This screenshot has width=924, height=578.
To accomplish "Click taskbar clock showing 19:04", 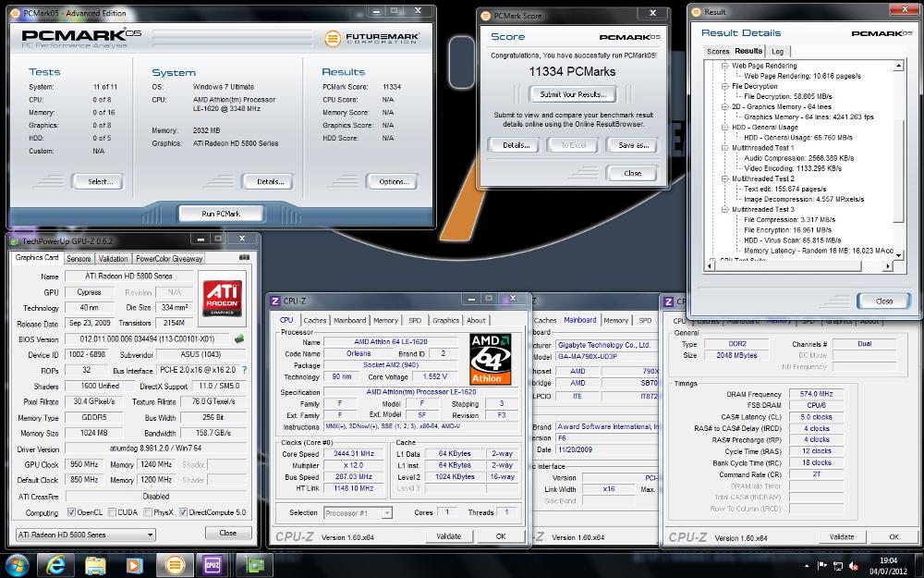I will pos(888,566).
